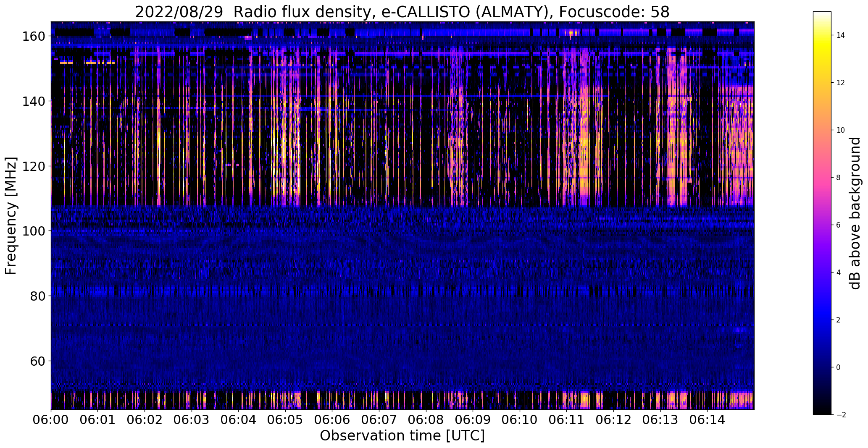Image resolution: width=868 pixels, height=448 pixels.
Task: Click the 160 frequency tick label
Action: point(34,37)
